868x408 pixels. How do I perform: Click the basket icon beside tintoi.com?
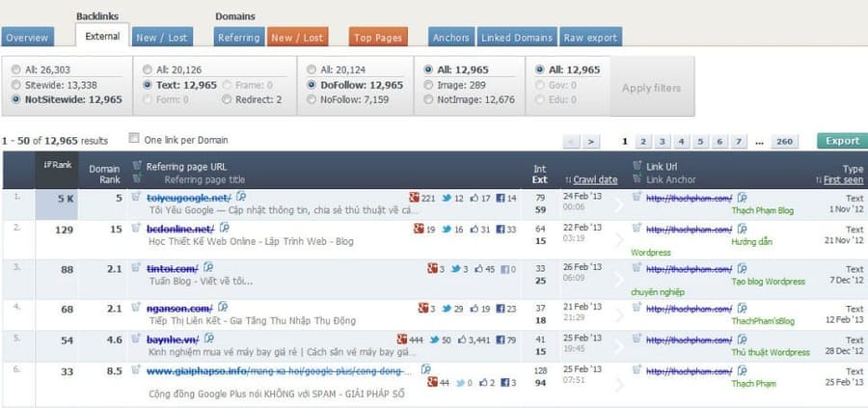[x=136, y=267]
